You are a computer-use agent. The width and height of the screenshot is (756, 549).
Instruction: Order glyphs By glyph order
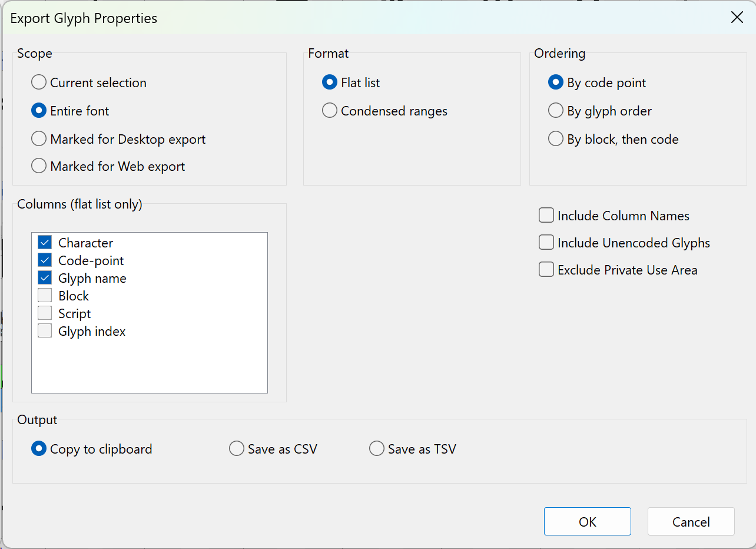pos(556,111)
